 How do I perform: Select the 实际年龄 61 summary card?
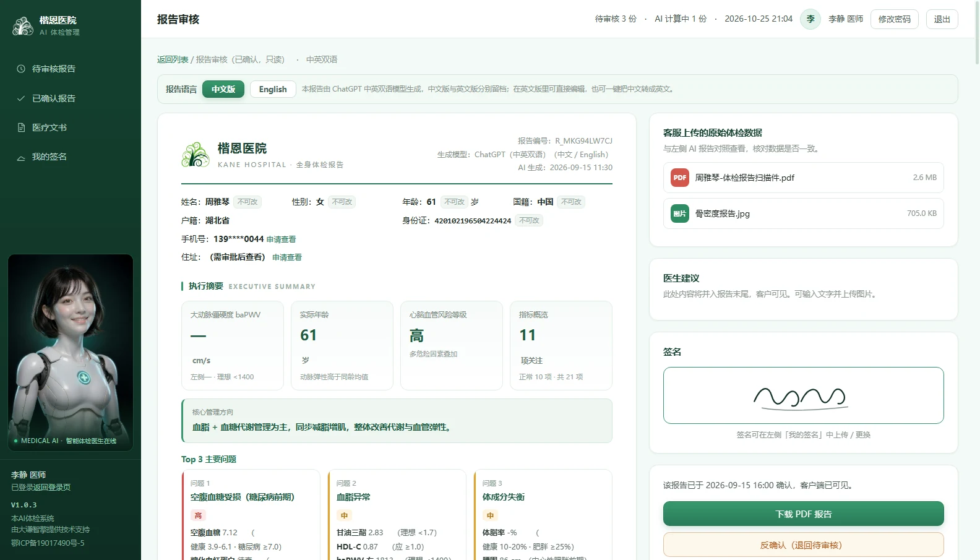[342, 345]
